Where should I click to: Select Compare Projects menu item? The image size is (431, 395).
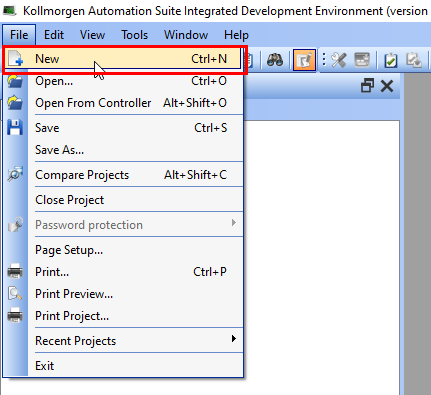[123, 175]
